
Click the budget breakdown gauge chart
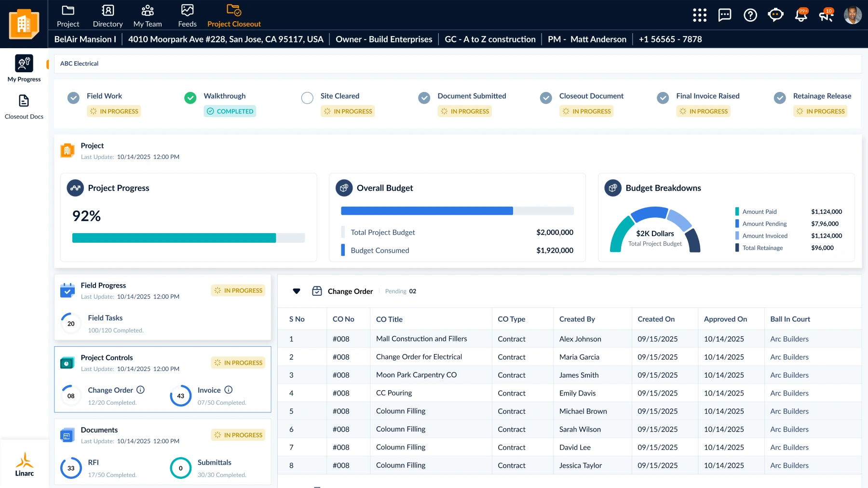coord(655,229)
